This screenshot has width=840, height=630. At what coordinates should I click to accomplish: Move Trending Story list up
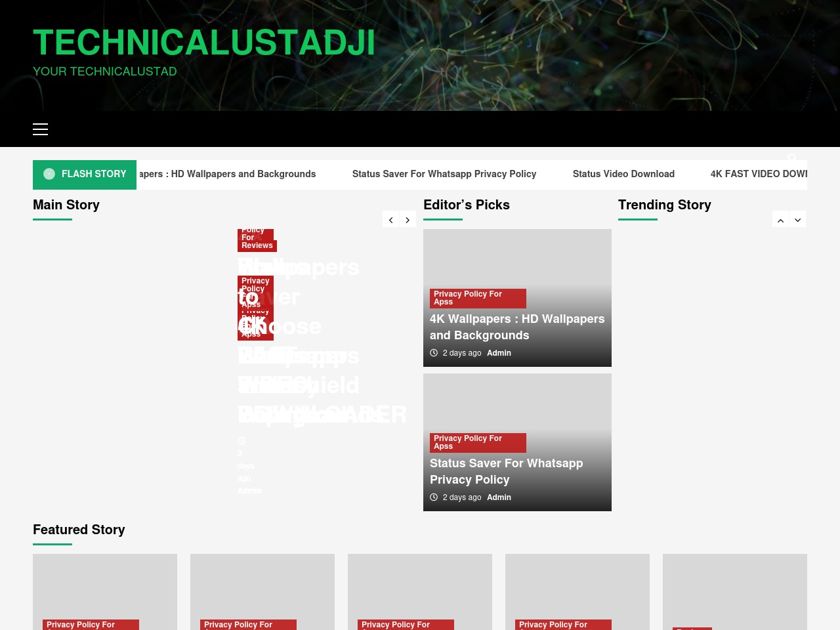780,220
